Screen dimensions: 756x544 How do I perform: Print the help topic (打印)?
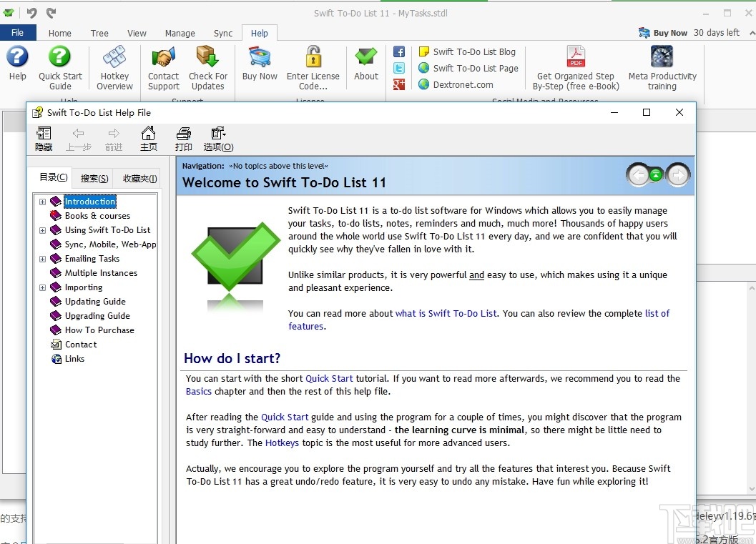pyautogui.click(x=183, y=139)
